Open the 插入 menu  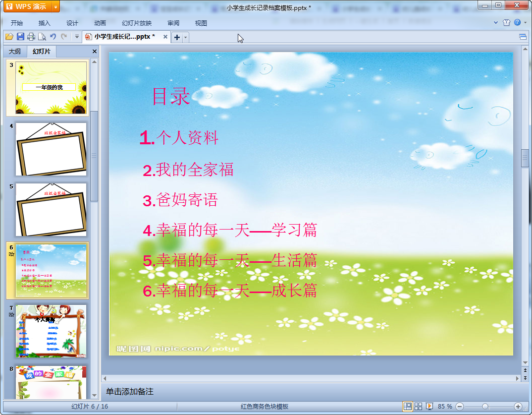[x=45, y=23]
